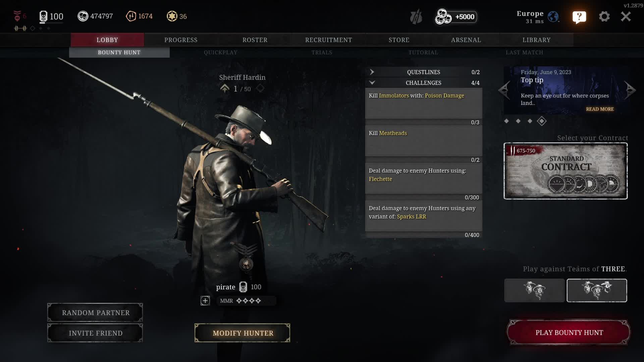Click the region globe icon next to Europe
This screenshot has height=362, width=644.
pyautogui.click(x=553, y=16)
